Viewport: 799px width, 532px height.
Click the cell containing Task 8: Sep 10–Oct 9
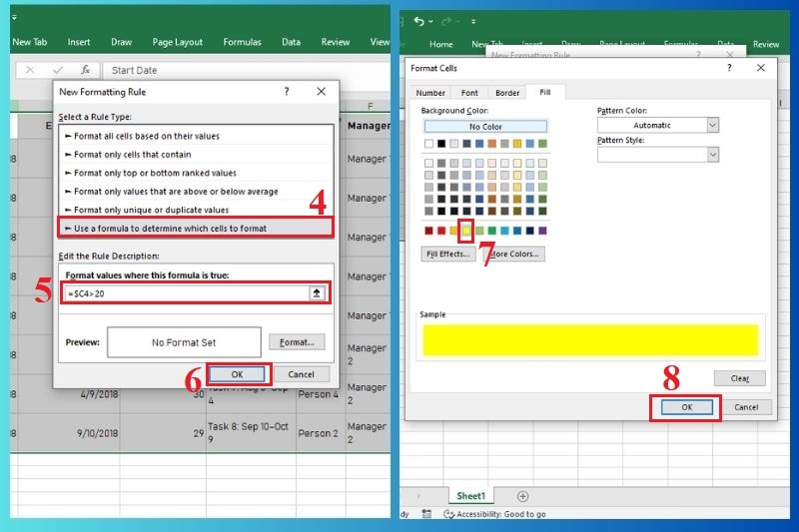tap(251, 433)
